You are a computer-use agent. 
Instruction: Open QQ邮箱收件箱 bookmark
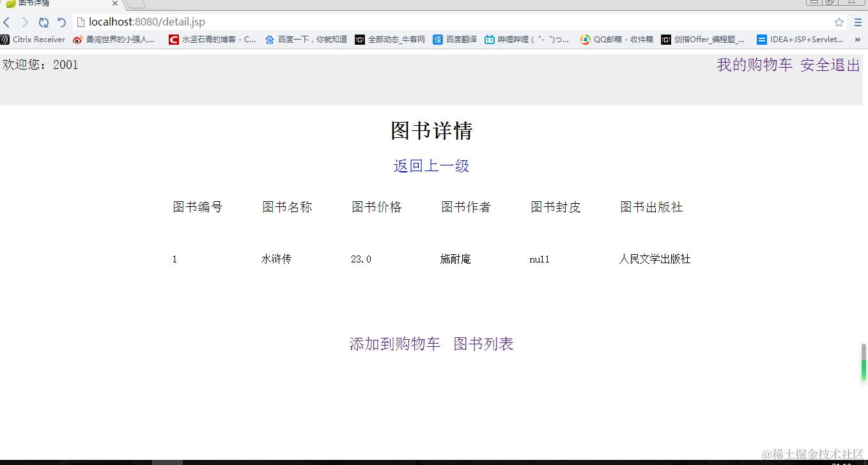point(616,39)
